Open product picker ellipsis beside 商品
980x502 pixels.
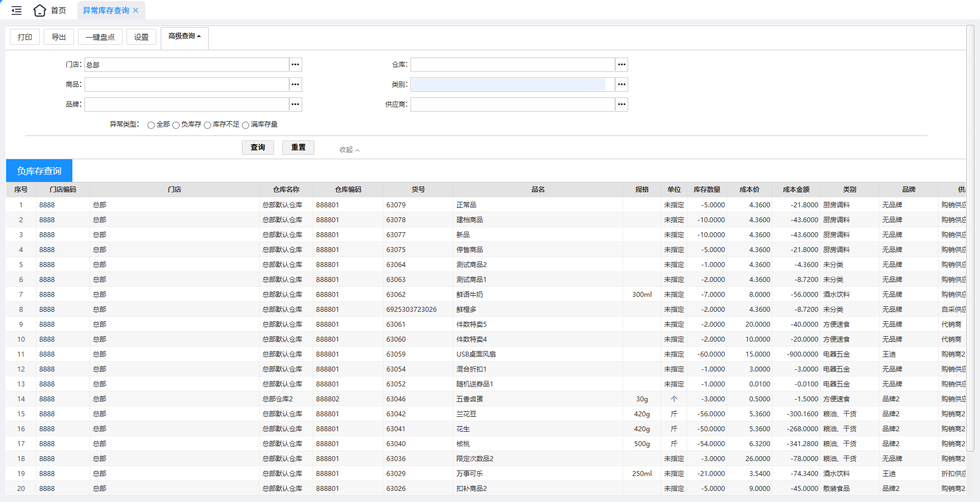(x=296, y=85)
